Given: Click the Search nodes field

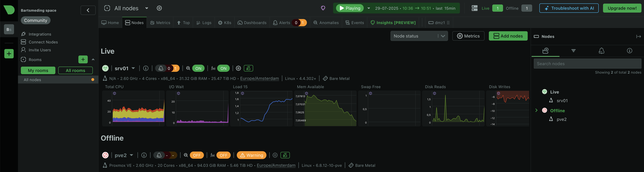Looking at the screenshot, I should (588, 64).
